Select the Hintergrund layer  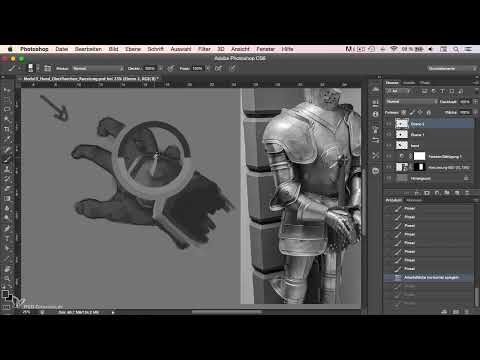click(429, 178)
